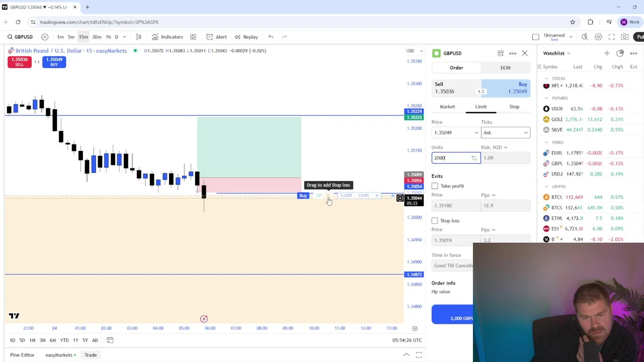Open watchlist more options icon
The image size is (644, 362).
pyautogui.click(x=633, y=53)
